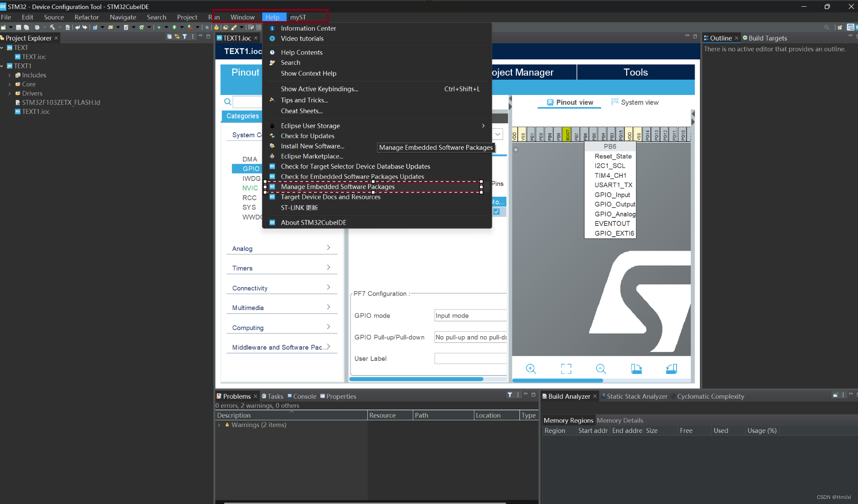The width and height of the screenshot is (858, 504).
Task: Click the Undo arrow in the toolbar
Action: (x=77, y=27)
